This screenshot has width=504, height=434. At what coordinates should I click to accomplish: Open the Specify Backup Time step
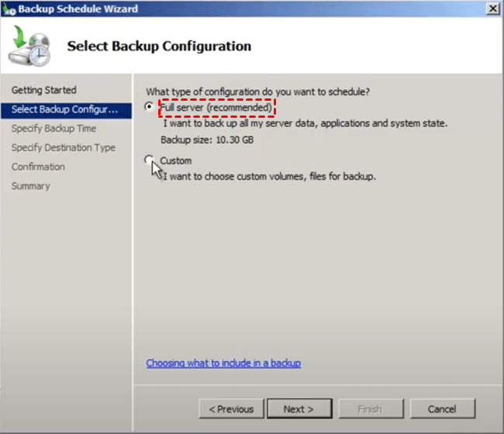[54, 129]
